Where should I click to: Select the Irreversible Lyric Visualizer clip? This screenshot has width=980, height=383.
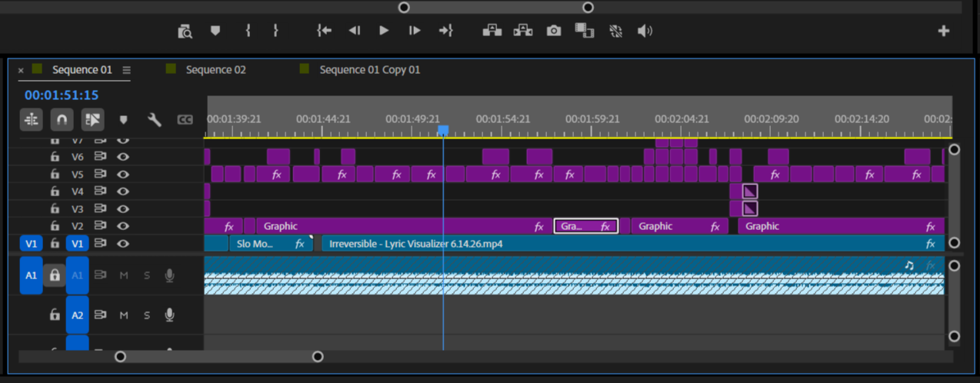coord(633,244)
